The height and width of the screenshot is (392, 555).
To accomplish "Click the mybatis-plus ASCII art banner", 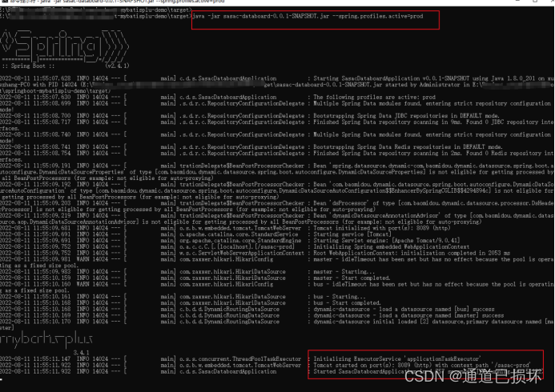I will [x=46, y=338].
